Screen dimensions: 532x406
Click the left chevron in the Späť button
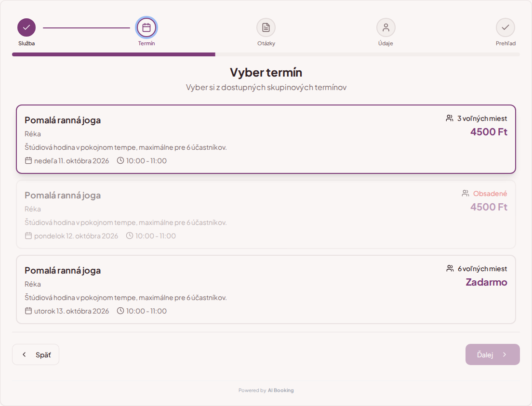24,354
